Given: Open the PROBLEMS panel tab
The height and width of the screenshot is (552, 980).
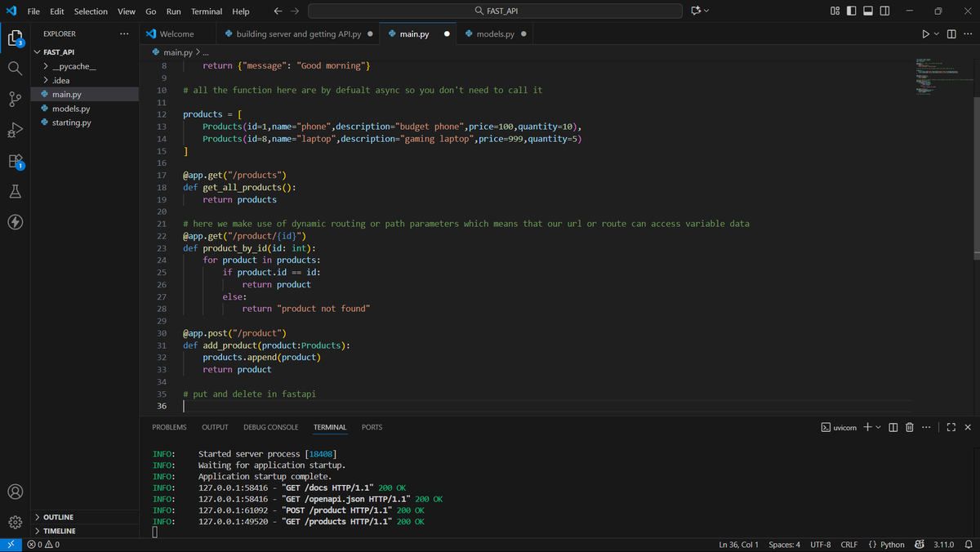Looking at the screenshot, I should pyautogui.click(x=169, y=427).
